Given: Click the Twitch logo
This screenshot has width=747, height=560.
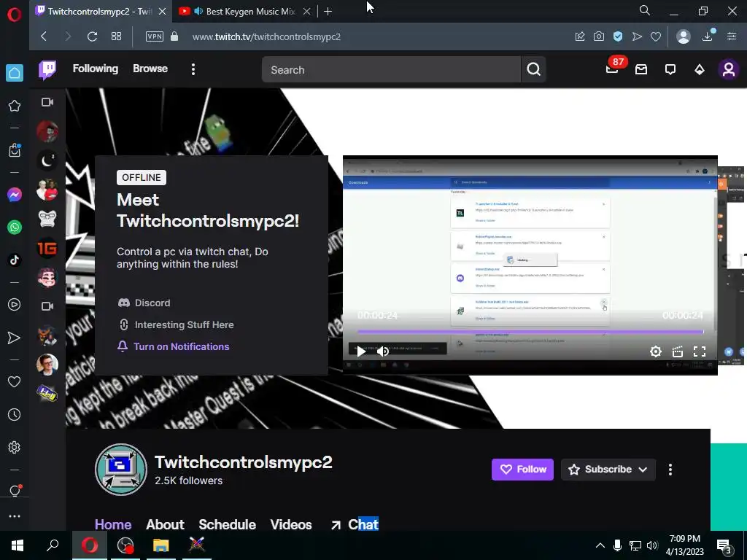Looking at the screenshot, I should [x=47, y=70].
